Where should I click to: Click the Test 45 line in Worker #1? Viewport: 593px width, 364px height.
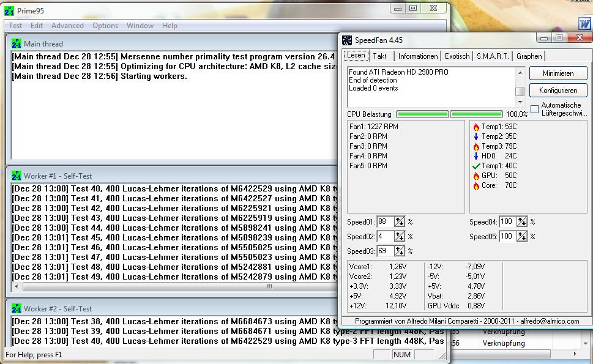175,238
